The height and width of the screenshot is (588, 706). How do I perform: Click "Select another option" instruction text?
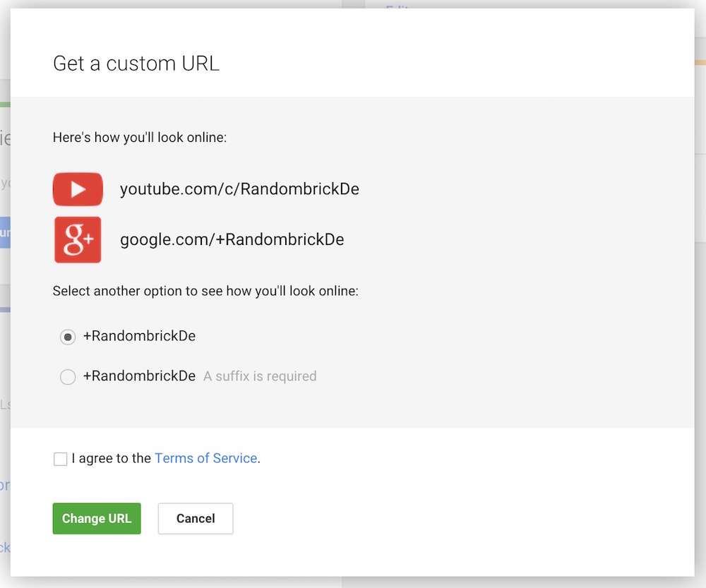[205, 291]
